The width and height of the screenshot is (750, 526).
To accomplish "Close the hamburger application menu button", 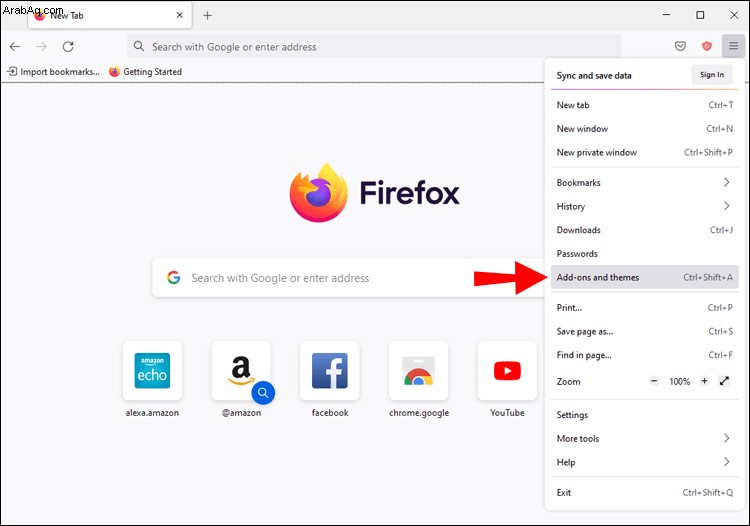I will (x=733, y=46).
